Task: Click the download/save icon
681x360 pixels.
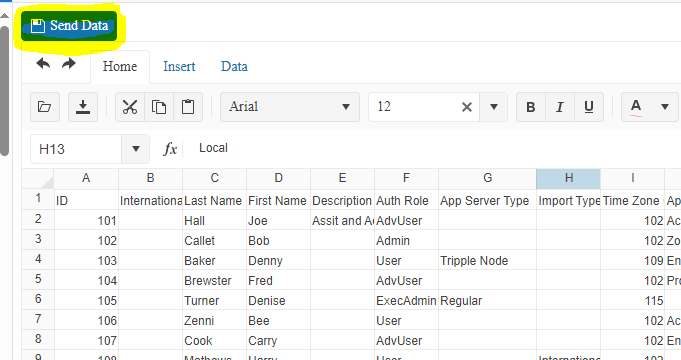Action: (x=83, y=107)
